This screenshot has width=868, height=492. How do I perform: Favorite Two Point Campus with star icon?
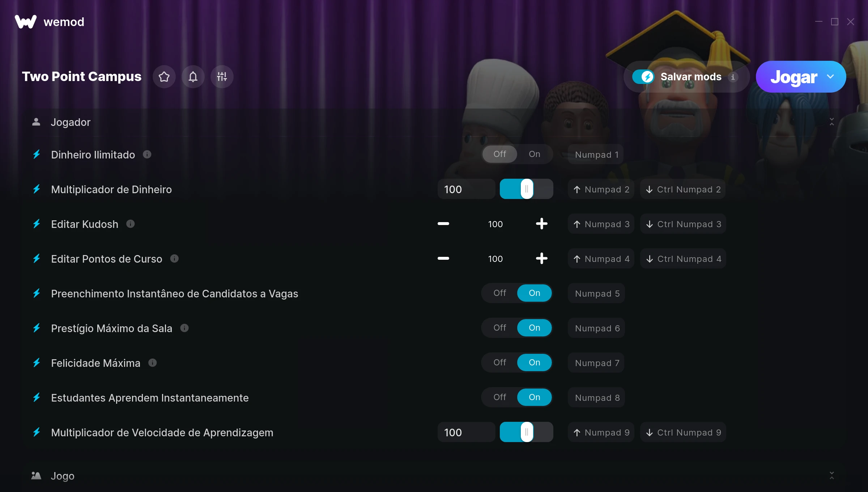click(x=164, y=77)
